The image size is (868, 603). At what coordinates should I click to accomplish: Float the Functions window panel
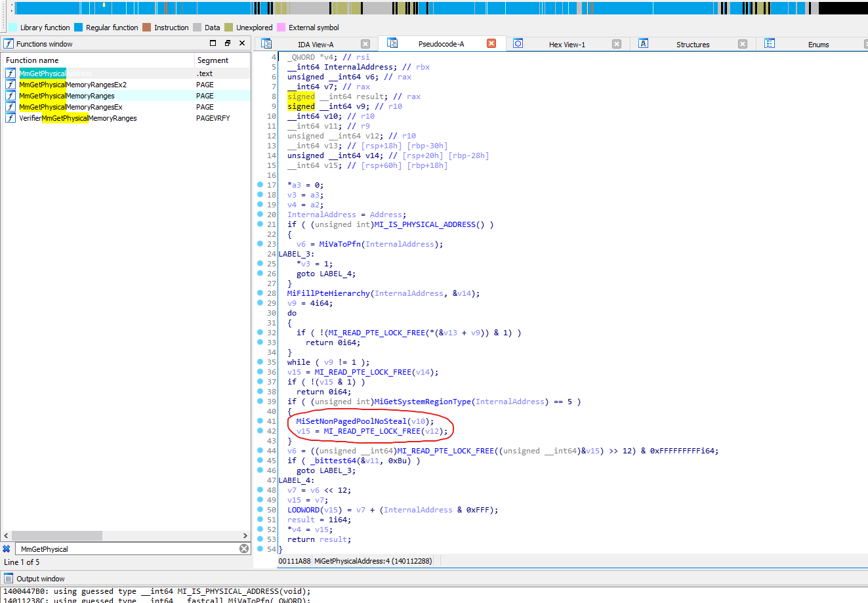[x=228, y=43]
